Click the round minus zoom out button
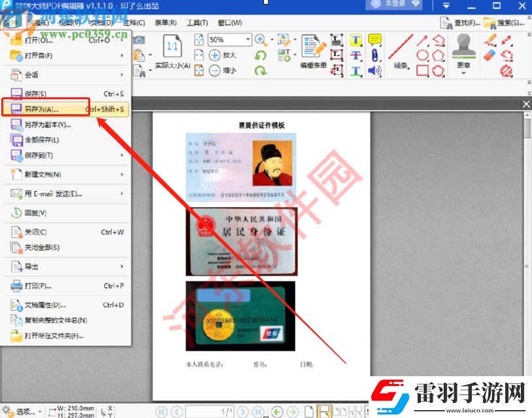 pyautogui.click(x=214, y=71)
